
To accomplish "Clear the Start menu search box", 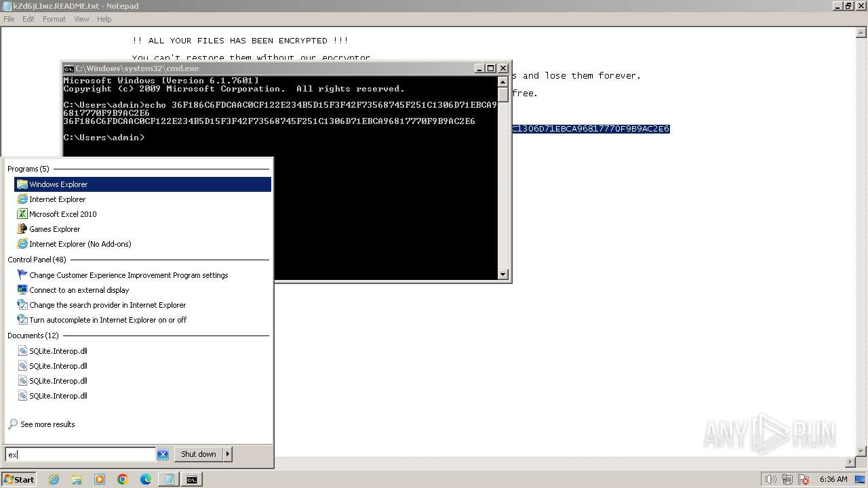I will click(163, 454).
